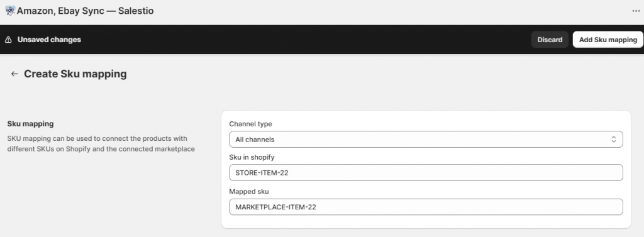This screenshot has height=237, width=644.
Task: Click the warning triangle beside Unsaved changes
Action: coord(8,40)
